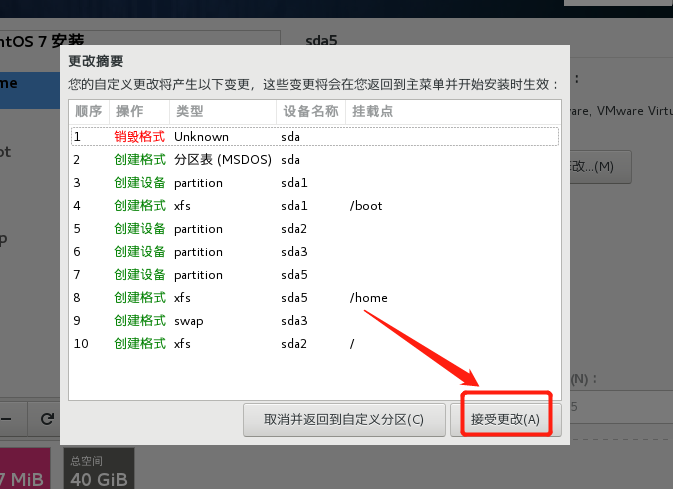Click the 操作 column header
673x489 pixels.
click(139, 112)
